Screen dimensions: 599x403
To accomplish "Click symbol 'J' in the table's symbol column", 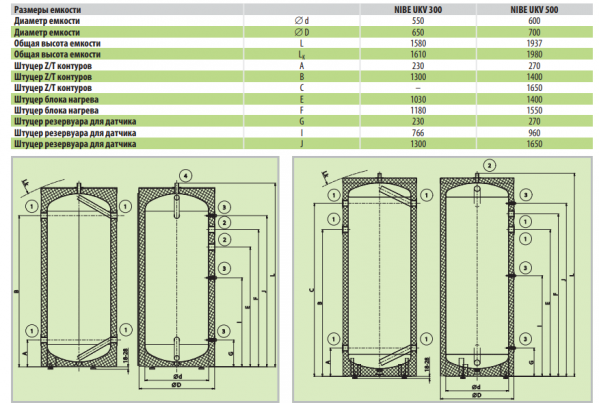I will [x=302, y=144].
